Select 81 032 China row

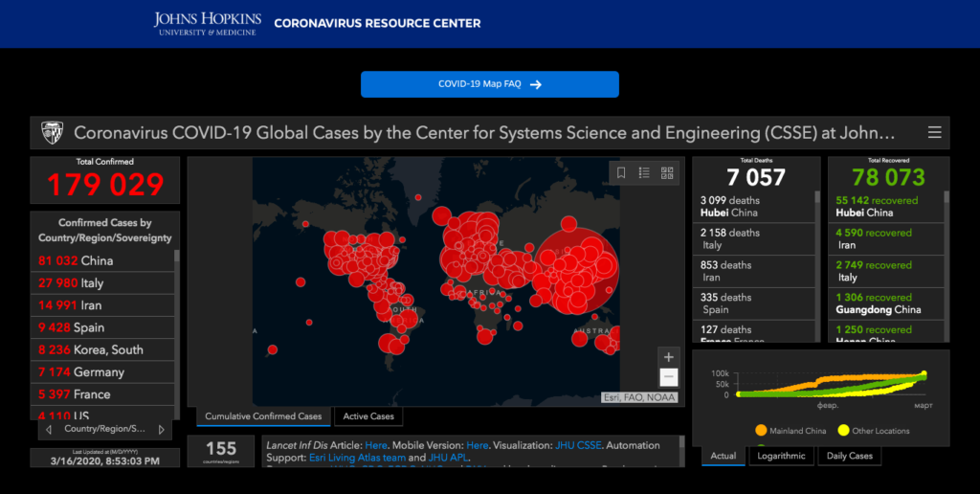102,260
